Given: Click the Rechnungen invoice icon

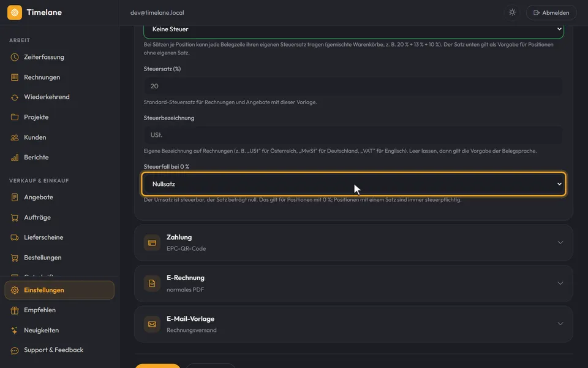Looking at the screenshot, I should tap(15, 77).
